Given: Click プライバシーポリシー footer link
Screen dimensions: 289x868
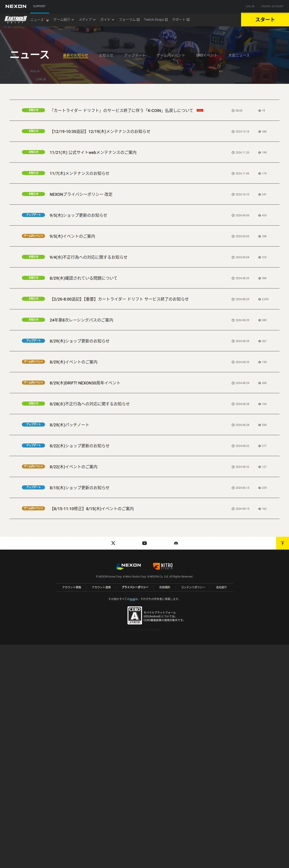Looking at the screenshot, I should click(135, 587).
